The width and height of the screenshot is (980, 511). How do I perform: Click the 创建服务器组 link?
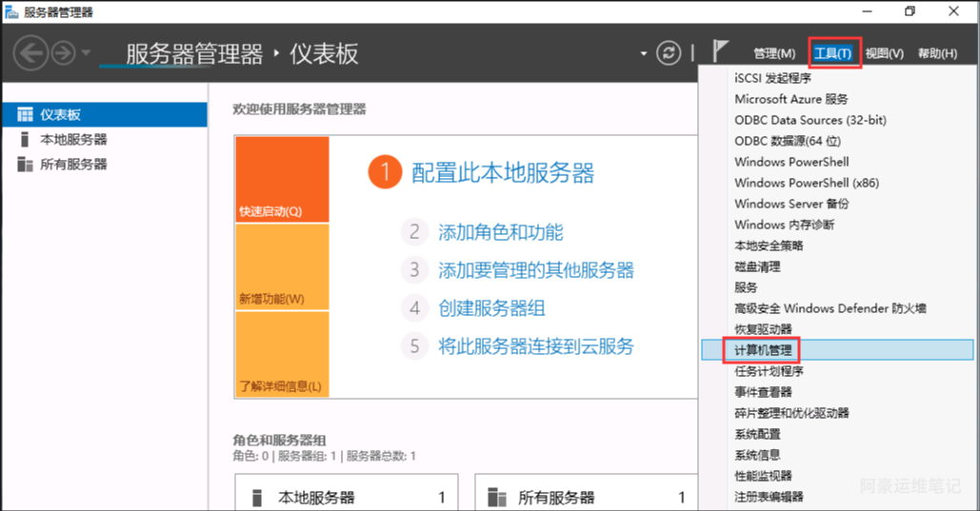point(491,308)
